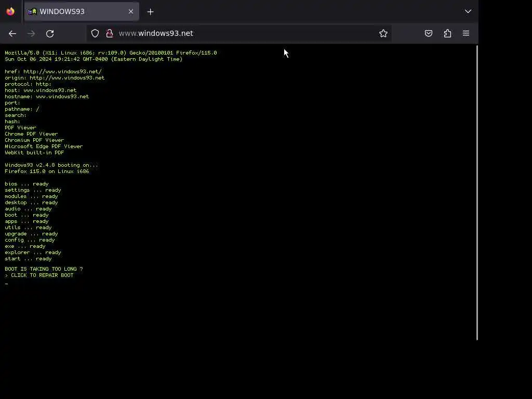Click the 'boot ... ready' line
The width and height of the screenshot is (532, 399).
tap(27, 215)
